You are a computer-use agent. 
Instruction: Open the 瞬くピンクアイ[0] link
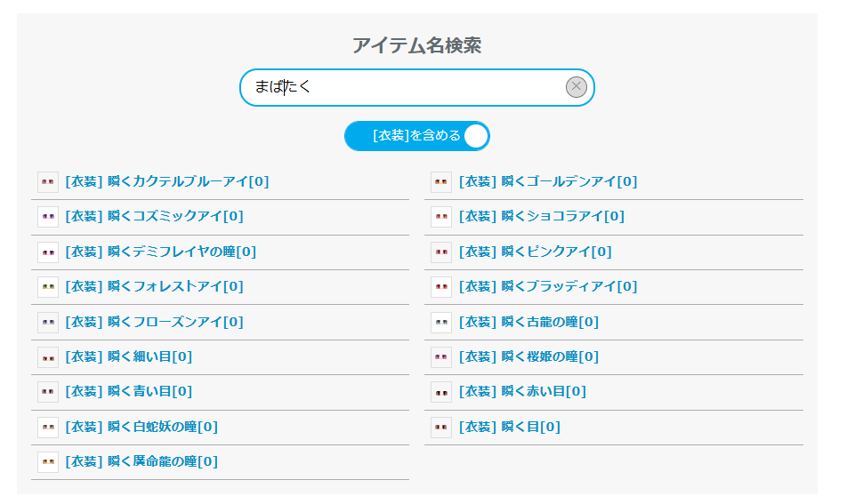point(536,252)
